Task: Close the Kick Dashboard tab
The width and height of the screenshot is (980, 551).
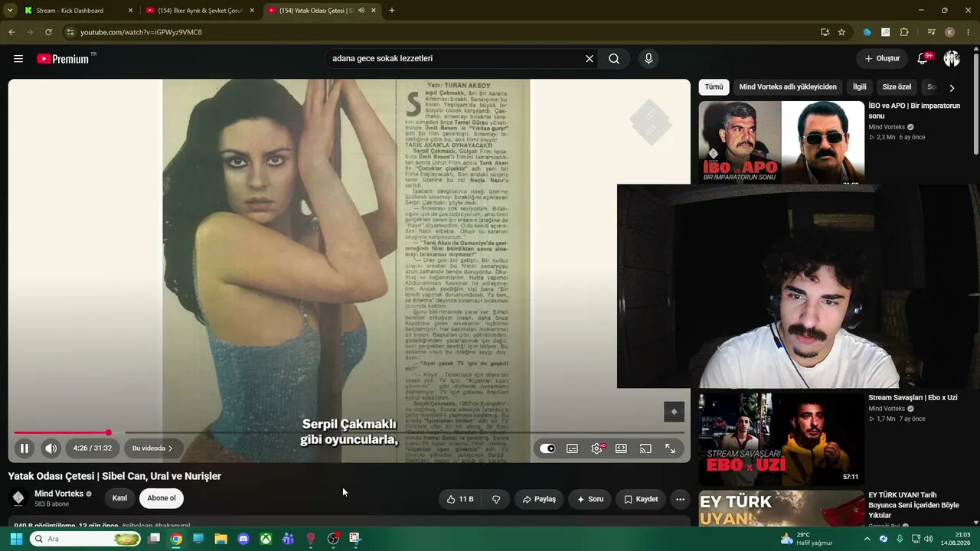Action: (130, 11)
